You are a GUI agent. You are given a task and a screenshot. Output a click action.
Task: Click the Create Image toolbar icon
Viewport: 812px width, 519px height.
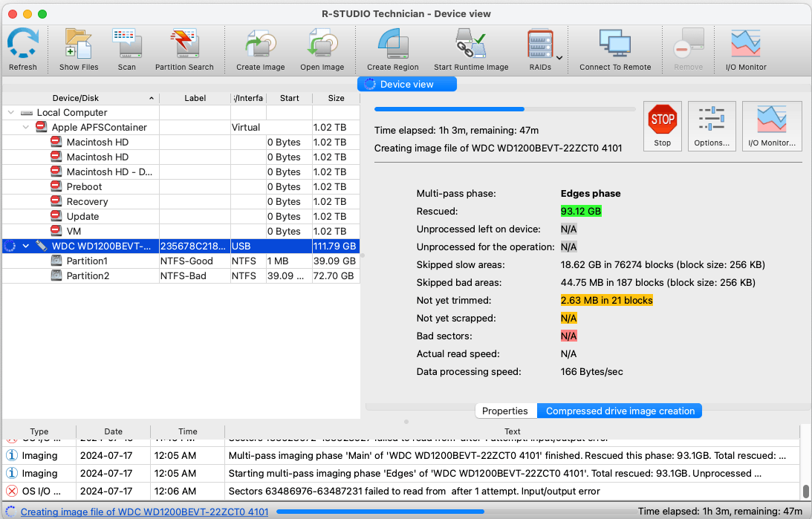point(261,50)
